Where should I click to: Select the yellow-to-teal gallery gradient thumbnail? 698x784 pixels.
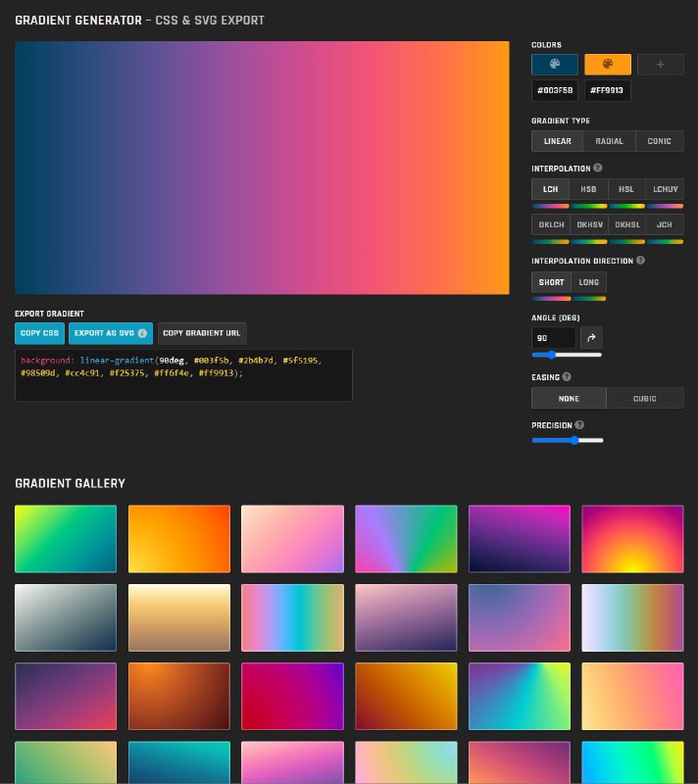click(x=66, y=538)
